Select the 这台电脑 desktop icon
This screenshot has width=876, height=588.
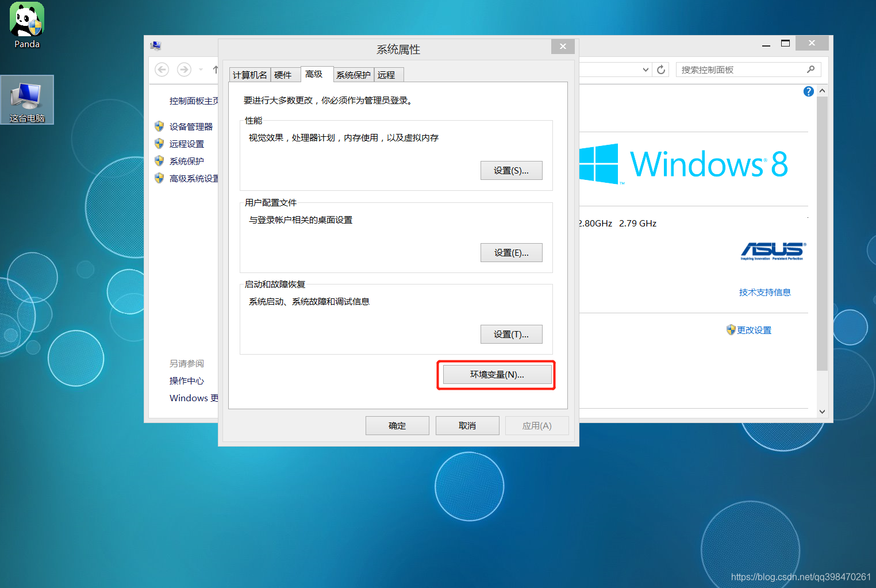click(27, 100)
